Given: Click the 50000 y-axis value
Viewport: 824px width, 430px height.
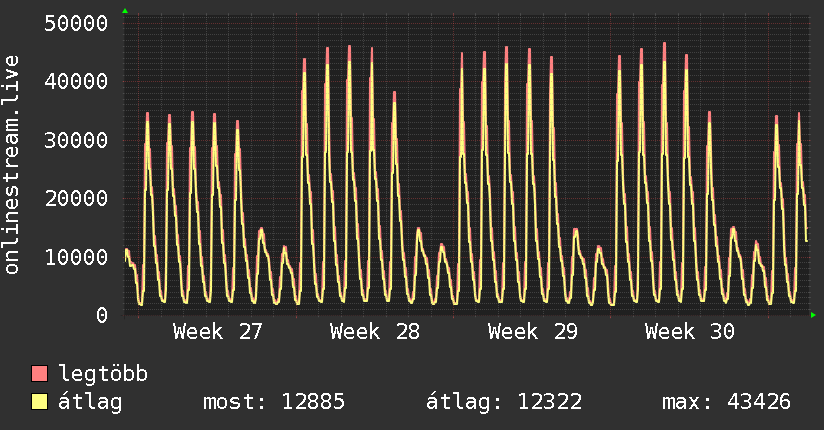Looking at the screenshot, I should coord(76,23).
